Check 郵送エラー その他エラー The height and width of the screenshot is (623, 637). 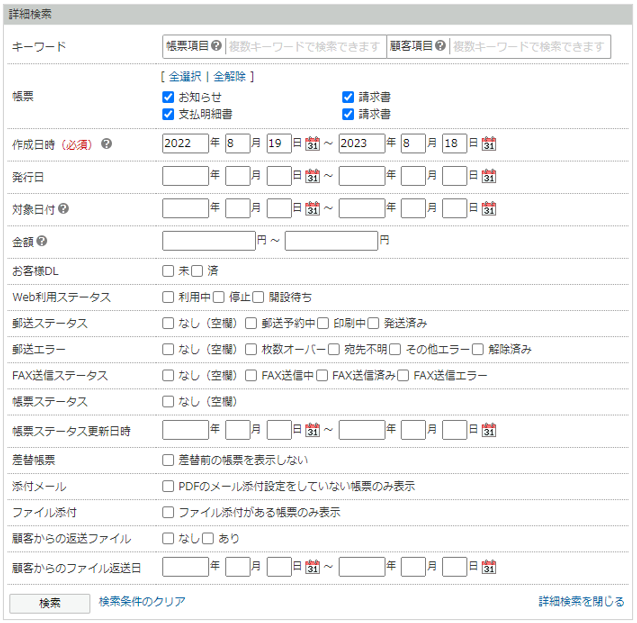pos(395,349)
